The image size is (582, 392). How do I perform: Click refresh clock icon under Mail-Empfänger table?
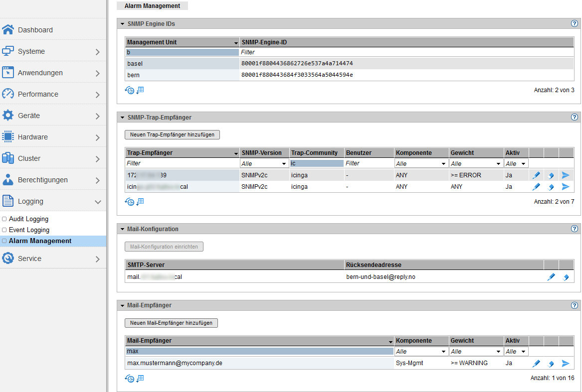pos(130,379)
